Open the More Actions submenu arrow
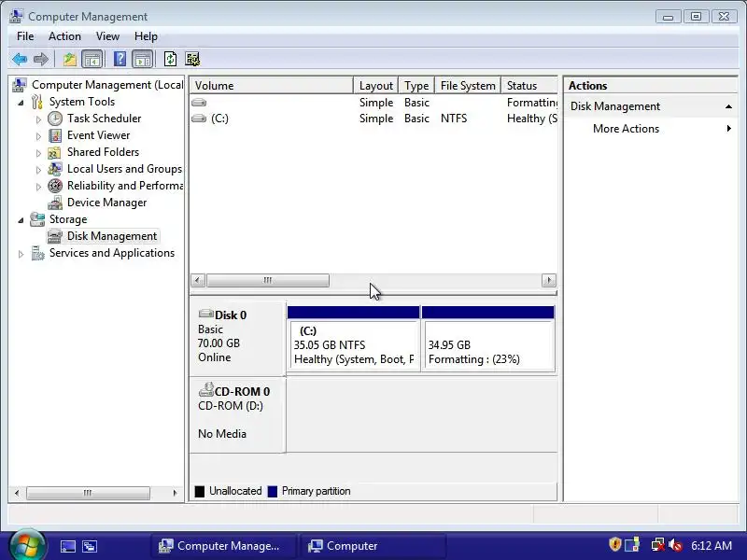This screenshot has width=747, height=560. click(729, 129)
